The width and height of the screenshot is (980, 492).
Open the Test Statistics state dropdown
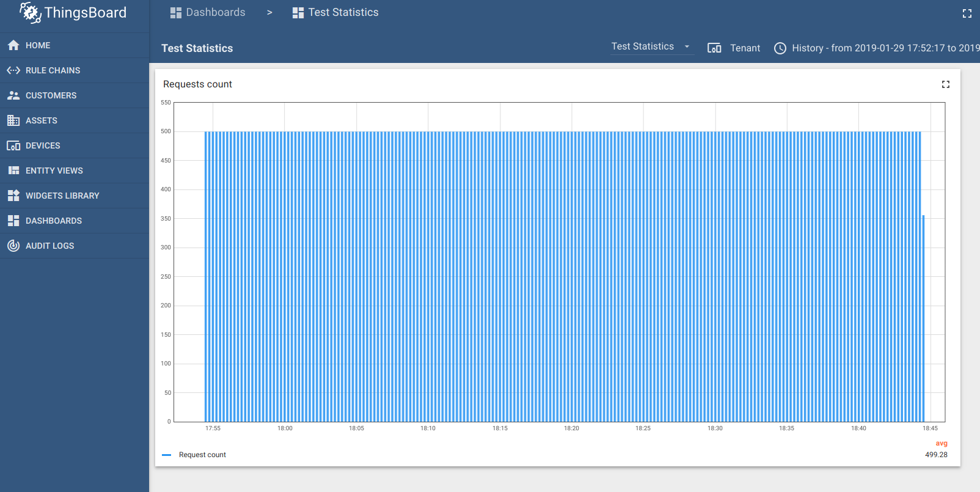pos(651,47)
